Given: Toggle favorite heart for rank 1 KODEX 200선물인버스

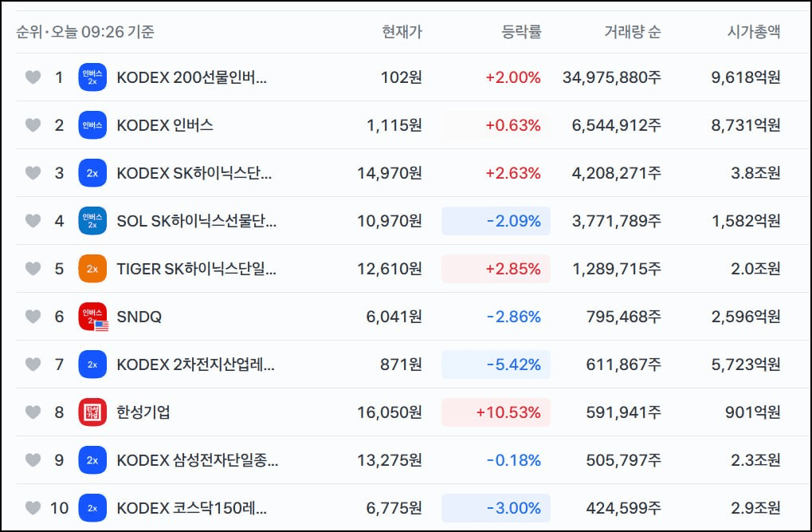Looking at the screenshot, I should [x=33, y=77].
